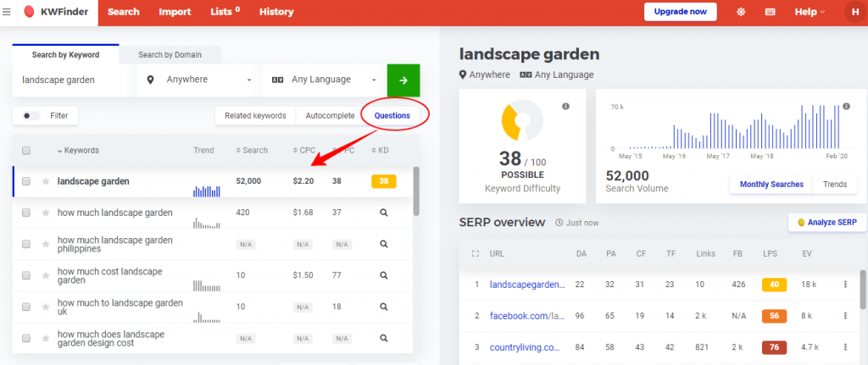Viewport: 868px width, 365px height.
Task: Select the Questions tab
Action: point(392,115)
